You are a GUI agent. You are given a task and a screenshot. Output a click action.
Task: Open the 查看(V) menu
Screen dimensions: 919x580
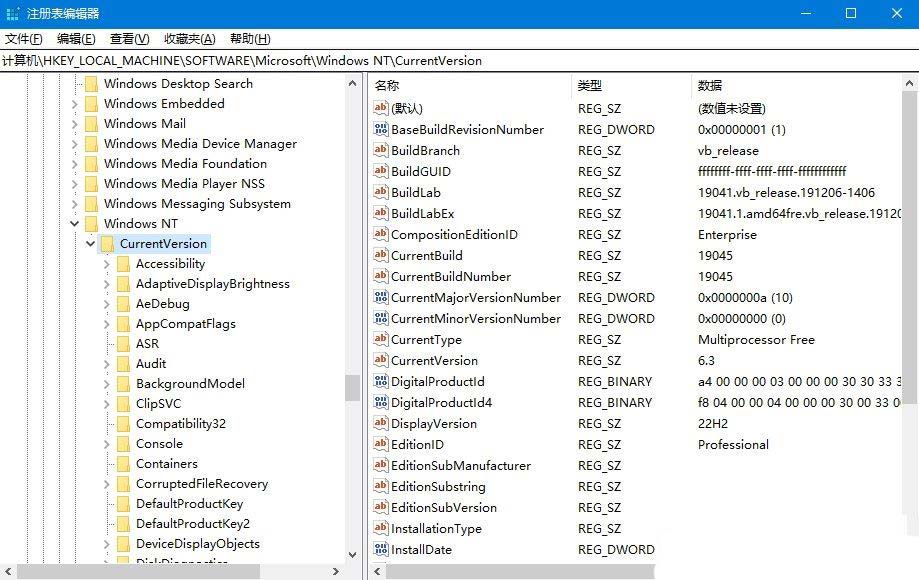coord(130,39)
